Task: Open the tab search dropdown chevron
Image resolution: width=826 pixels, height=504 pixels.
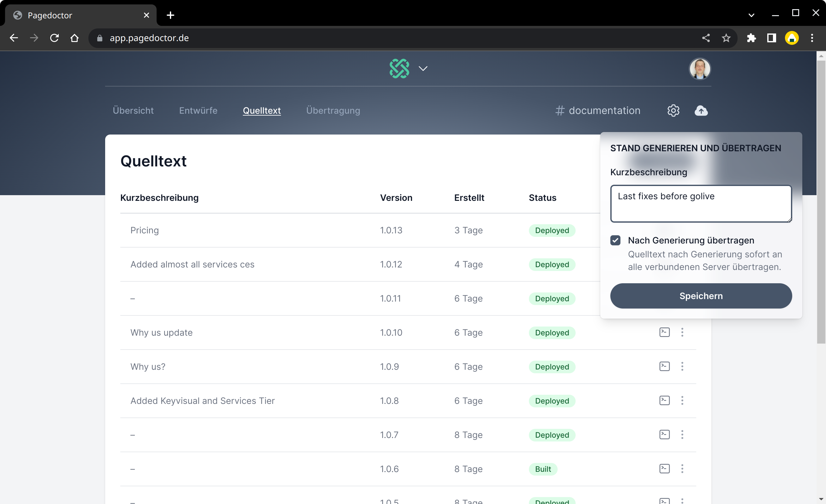Action: (751, 15)
